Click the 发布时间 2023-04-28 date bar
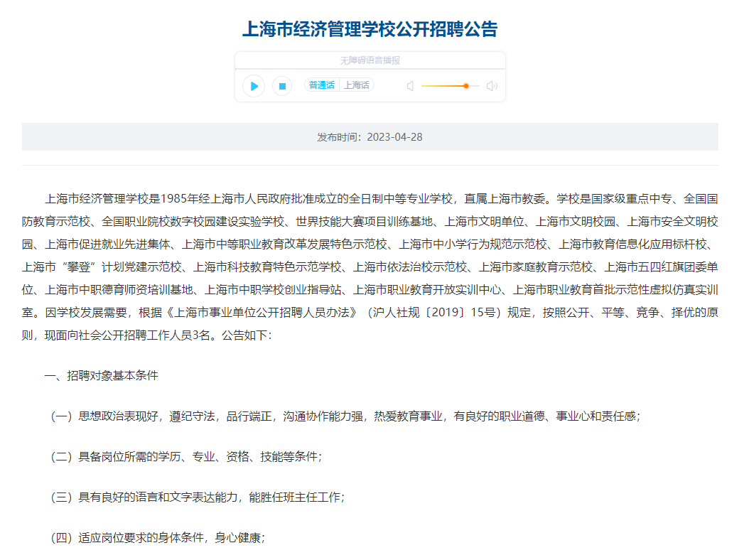 pos(370,136)
